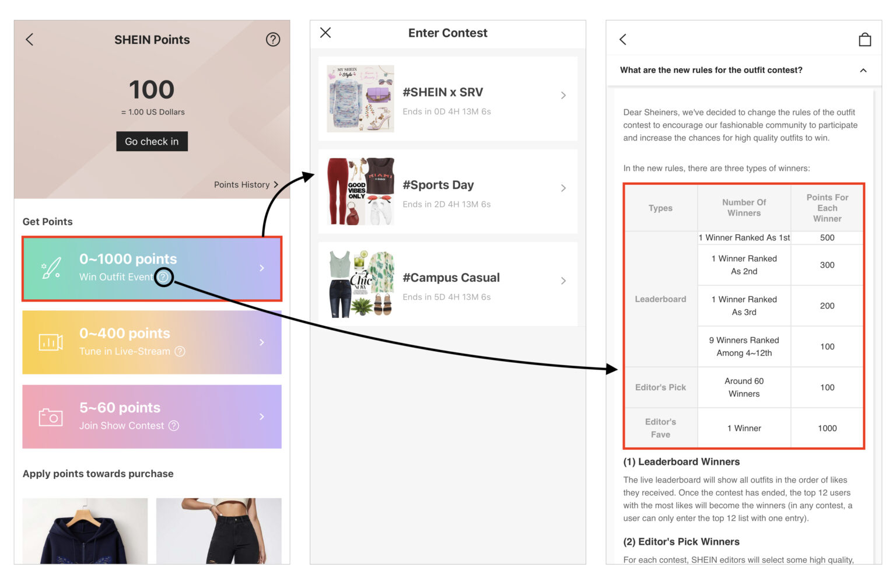Open help icon on SHEIN Points header
Viewport: 896px width, 588px height.
(272, 40)
